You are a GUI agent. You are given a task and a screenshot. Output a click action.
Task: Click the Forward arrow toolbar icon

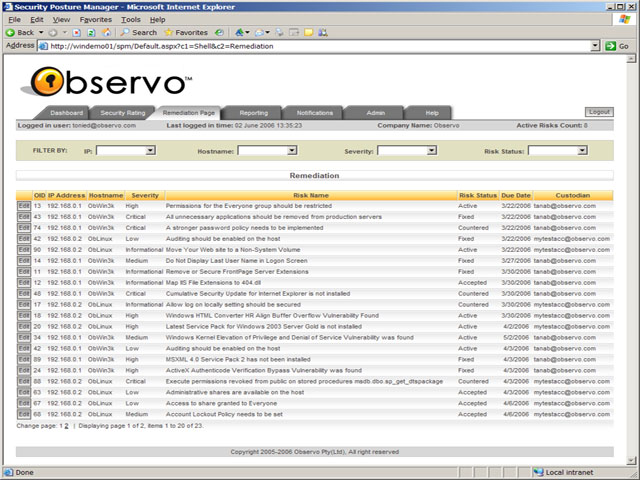[x=53, y=33]
